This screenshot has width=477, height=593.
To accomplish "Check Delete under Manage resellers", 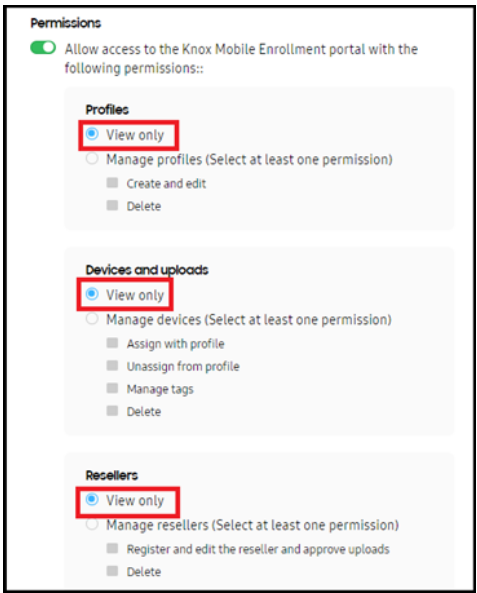I will click(x=112, y=571).
